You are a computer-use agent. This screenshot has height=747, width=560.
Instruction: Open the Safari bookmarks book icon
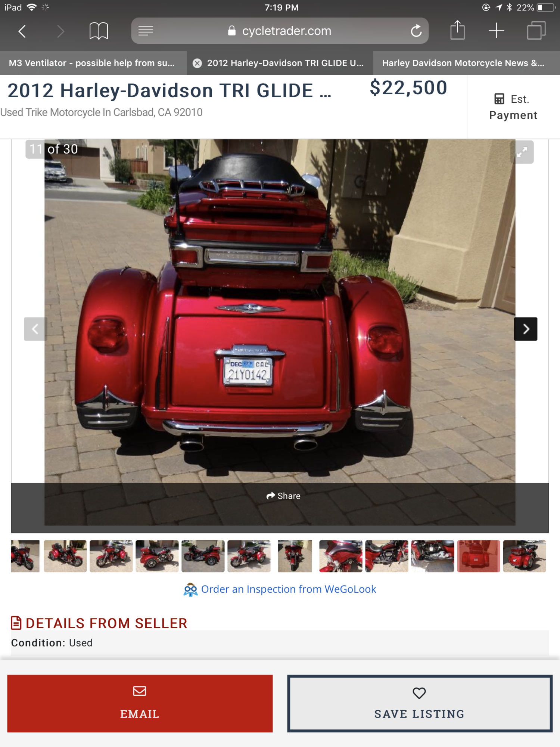pyautogui.click(x=99, y=31)
